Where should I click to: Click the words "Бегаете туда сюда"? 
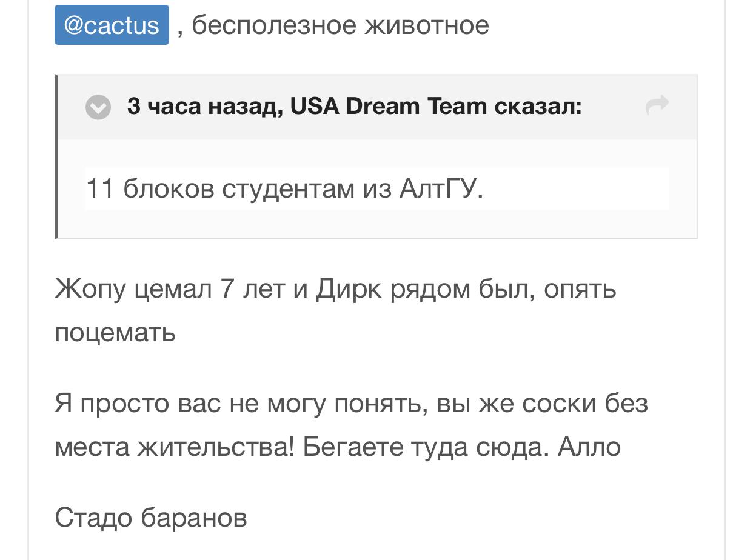[424, 447]
